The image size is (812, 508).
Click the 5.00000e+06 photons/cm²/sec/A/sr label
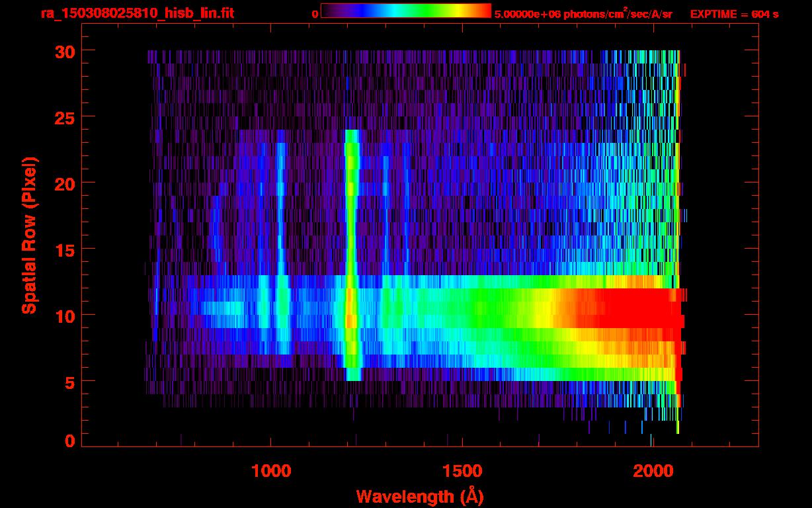click(583, 13)
